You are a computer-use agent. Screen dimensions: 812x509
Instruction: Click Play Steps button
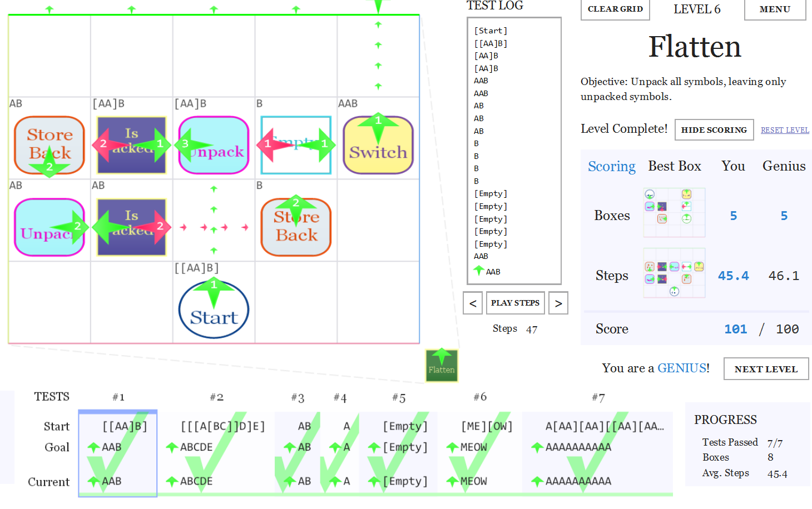515,303
